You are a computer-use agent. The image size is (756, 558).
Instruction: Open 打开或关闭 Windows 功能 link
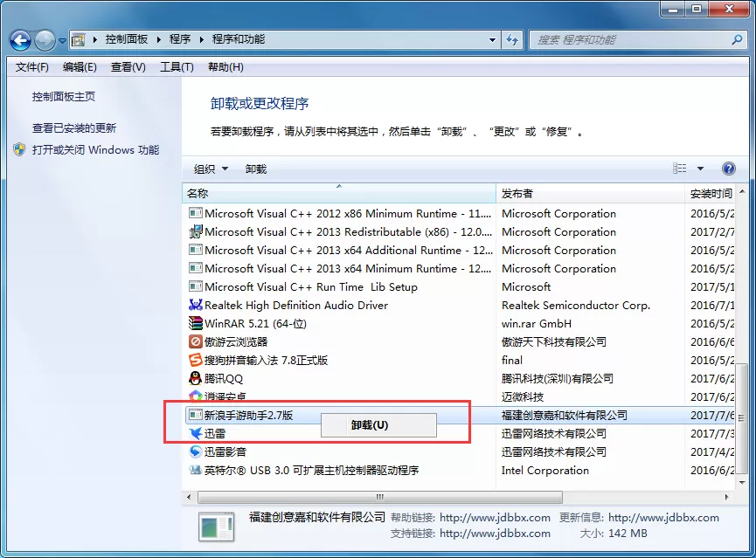click(95, 150)
